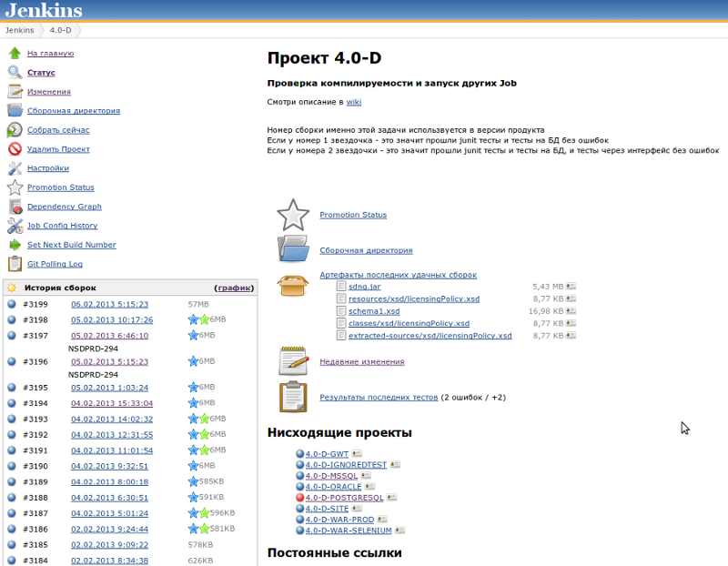Open Недавние изменения link
This screenshot has width=728, height=566.
point(361,361)
